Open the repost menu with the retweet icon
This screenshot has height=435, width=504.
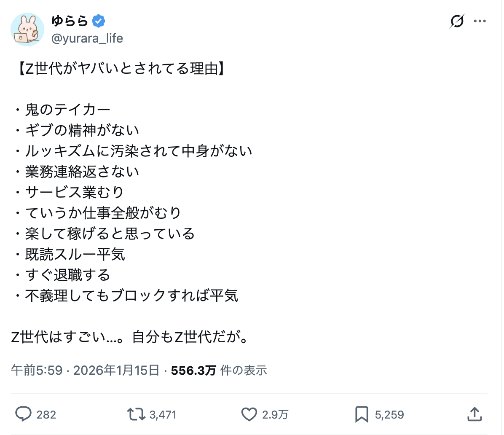click(x=137, y=414)
